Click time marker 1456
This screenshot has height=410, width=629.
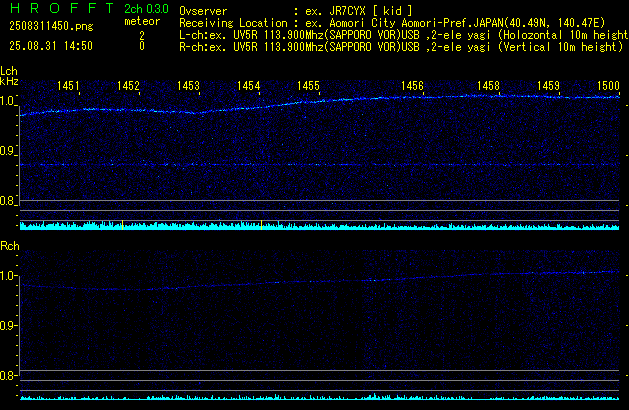click(x=412, y=86)
